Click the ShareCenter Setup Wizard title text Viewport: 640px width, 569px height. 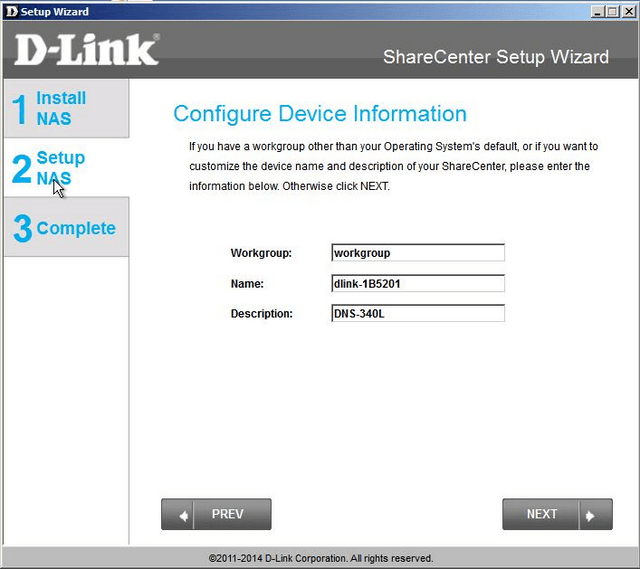[496, 57]
